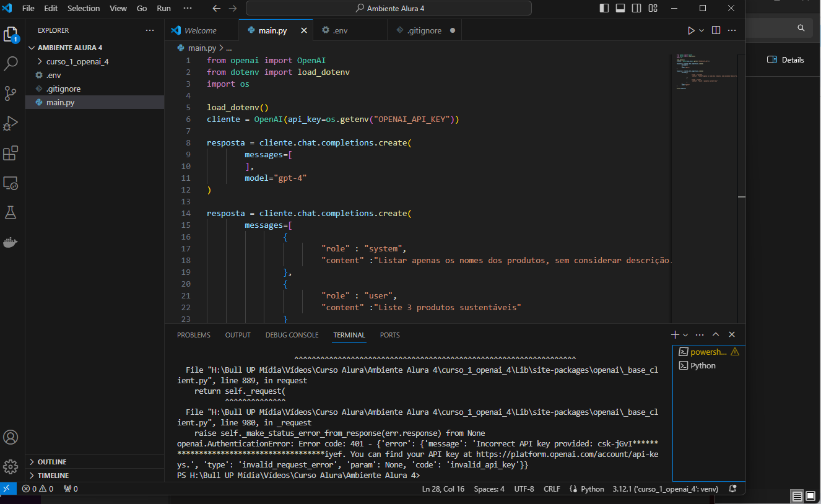Change indentation via Spaces: 4
The image size is (821, 504).
[x=489, y=489]
